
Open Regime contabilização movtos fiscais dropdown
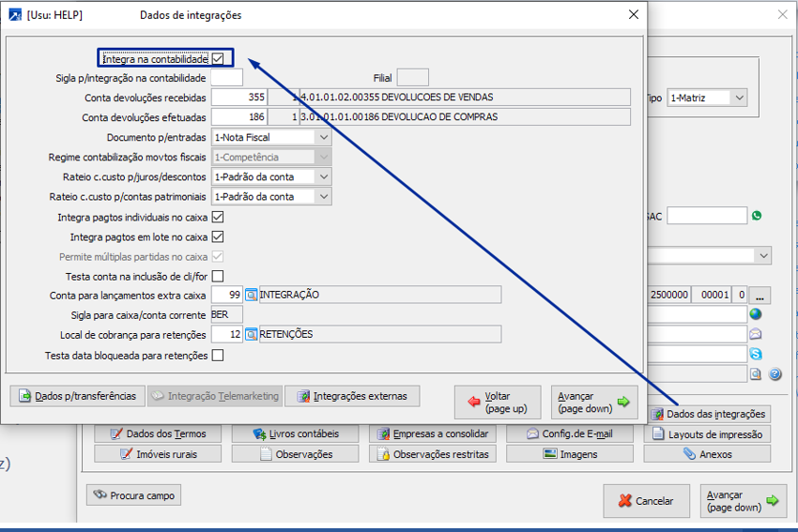tap(324, 157)
